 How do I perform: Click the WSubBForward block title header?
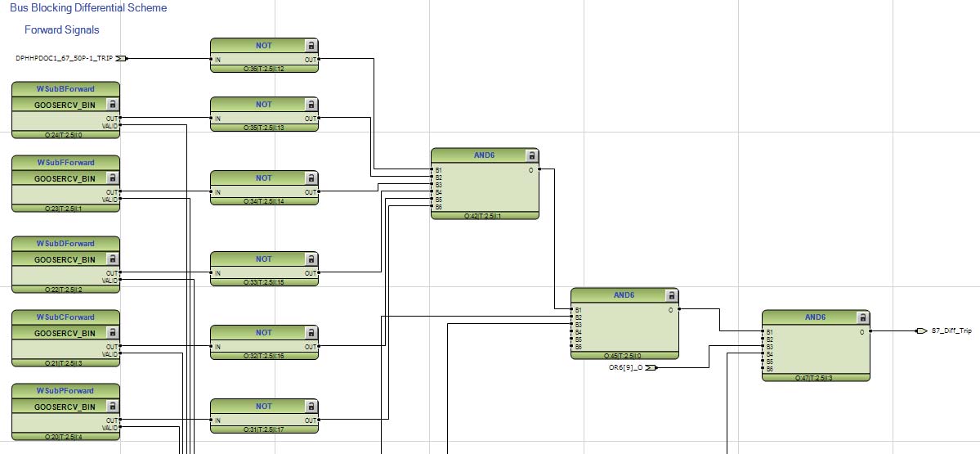[x=65, y=88]
